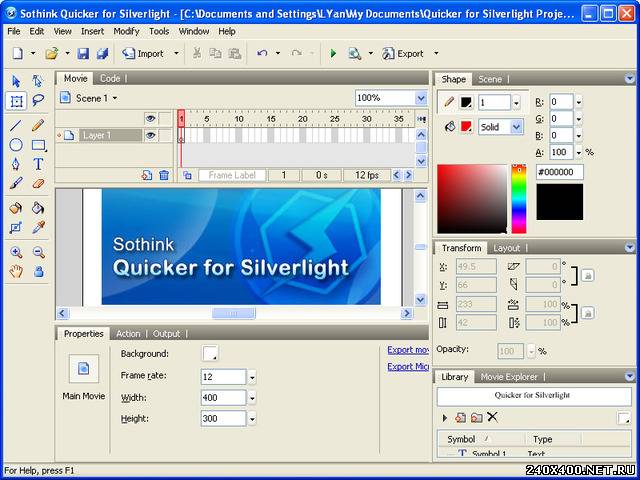640x480 pixels.
Task: Click the Export movie link
Action: [x=408, y=350]
